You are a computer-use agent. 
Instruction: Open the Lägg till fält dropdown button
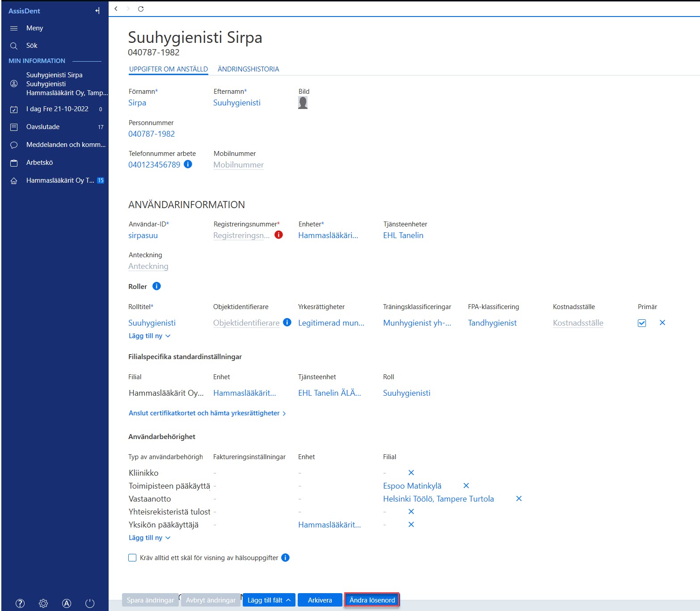pyautogui.click(x=269, y=600)
